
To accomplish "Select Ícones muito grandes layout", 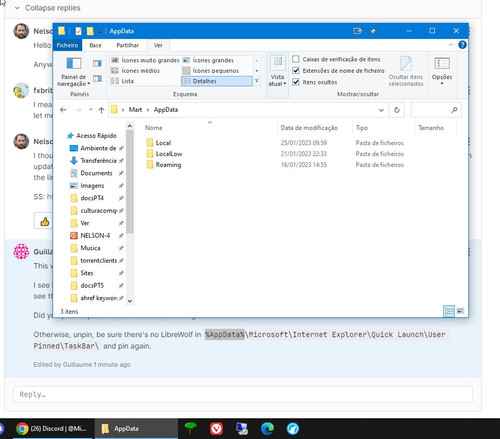I will point(145,60).
